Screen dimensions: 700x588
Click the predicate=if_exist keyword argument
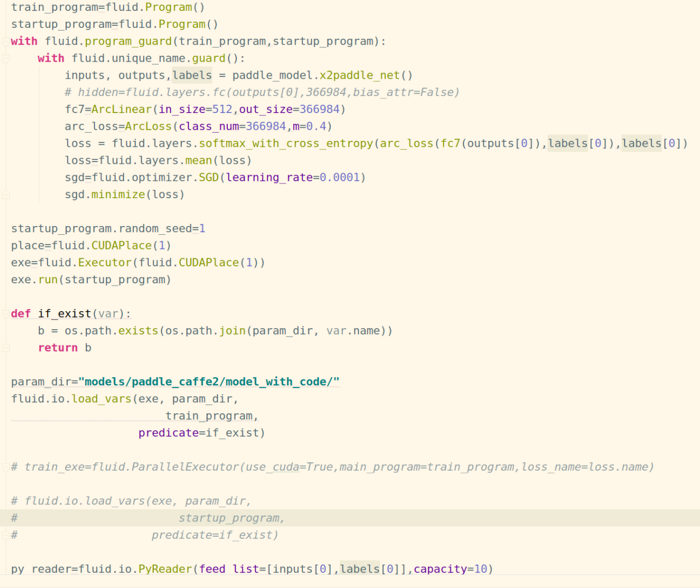point(199,432)
